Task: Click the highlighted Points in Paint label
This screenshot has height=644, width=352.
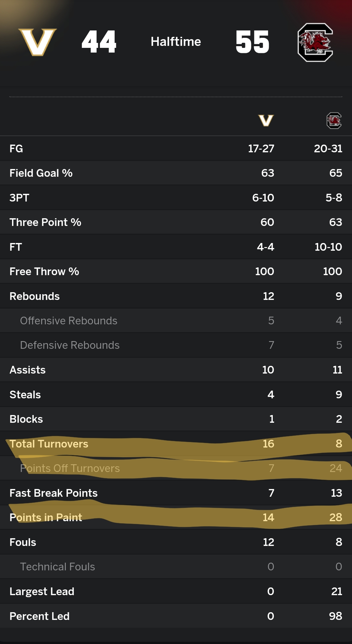Action: point(46,517)
